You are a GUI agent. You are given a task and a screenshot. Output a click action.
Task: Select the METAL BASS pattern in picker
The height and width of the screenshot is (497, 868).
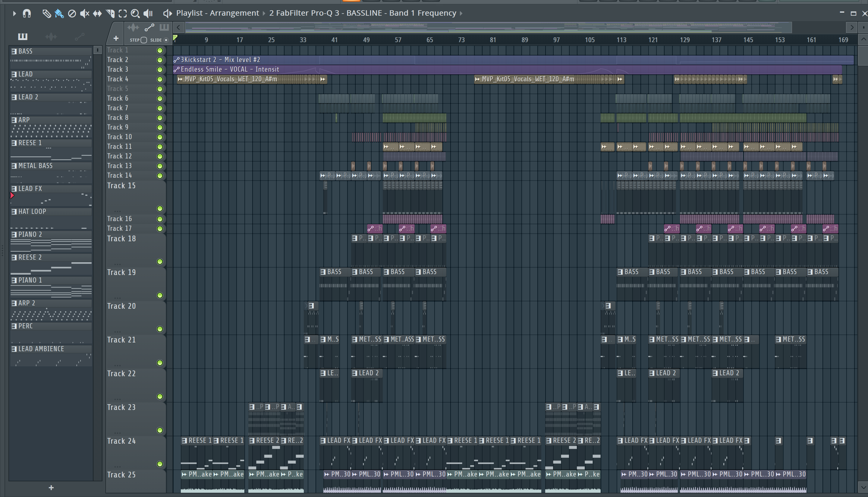tap(51, 172)
